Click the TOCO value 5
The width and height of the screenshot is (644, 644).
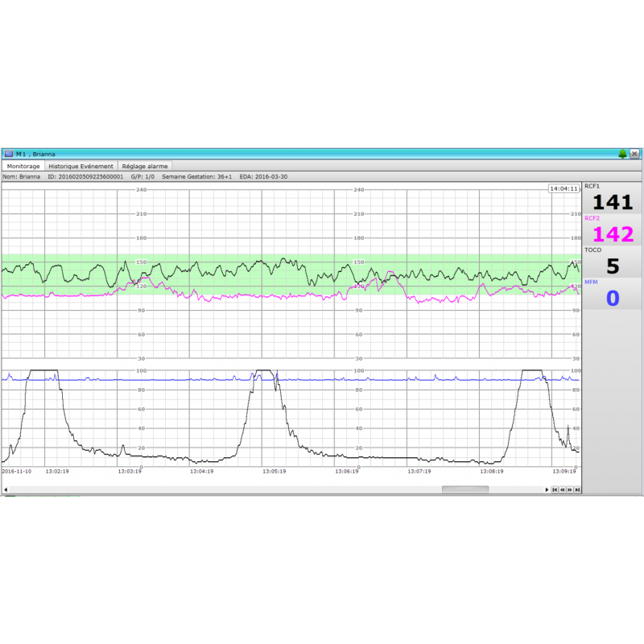coord(613,266)
